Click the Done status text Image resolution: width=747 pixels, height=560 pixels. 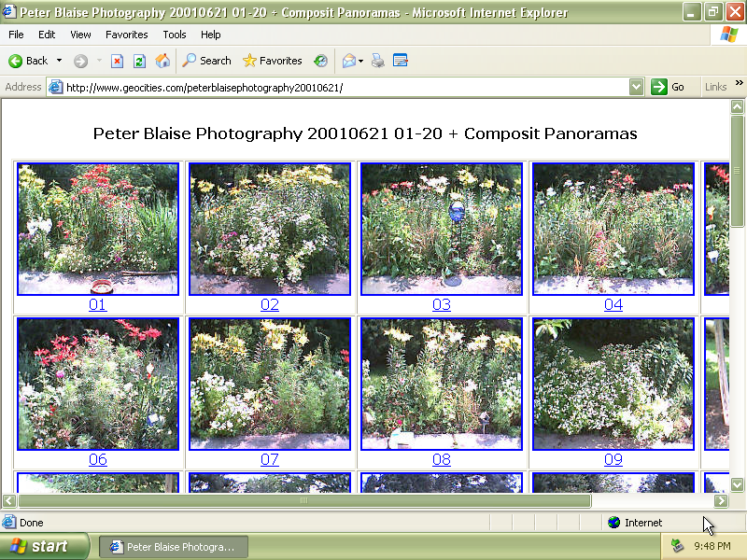point(32,523)
